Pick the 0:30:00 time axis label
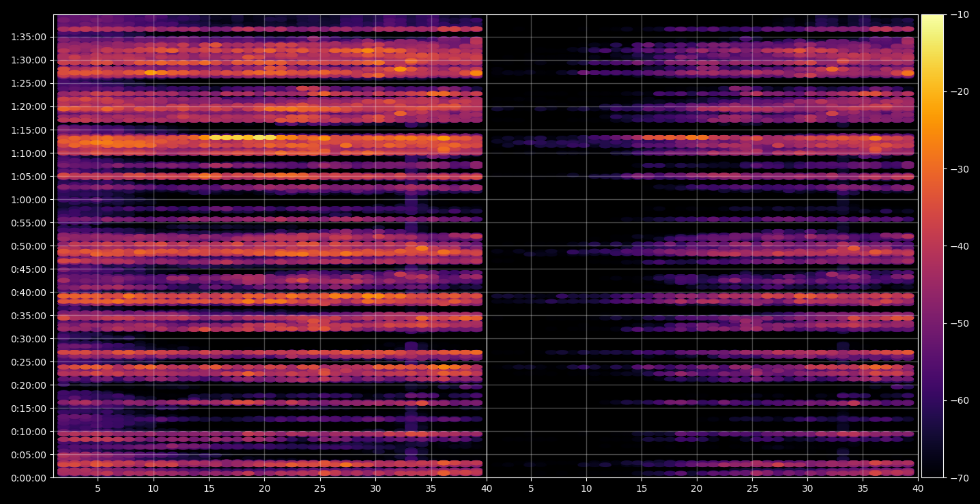 pyautogui.click(x=29, y=338)
